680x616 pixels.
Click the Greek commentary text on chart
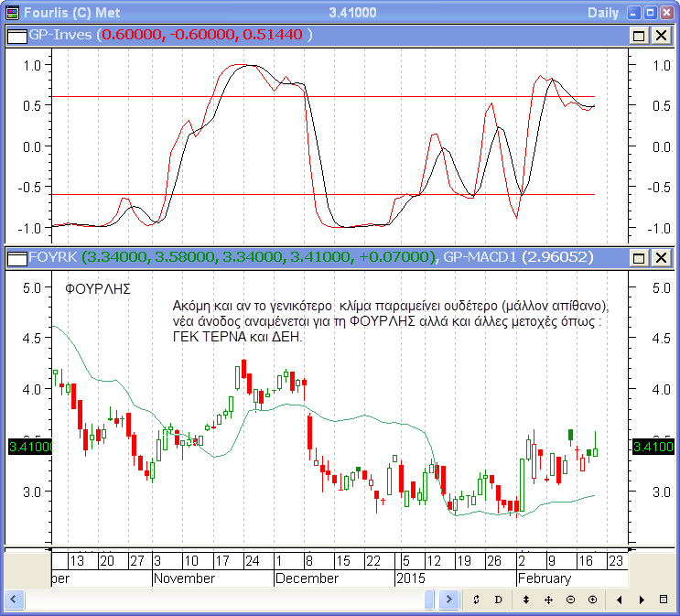click(x=390, y=321)
